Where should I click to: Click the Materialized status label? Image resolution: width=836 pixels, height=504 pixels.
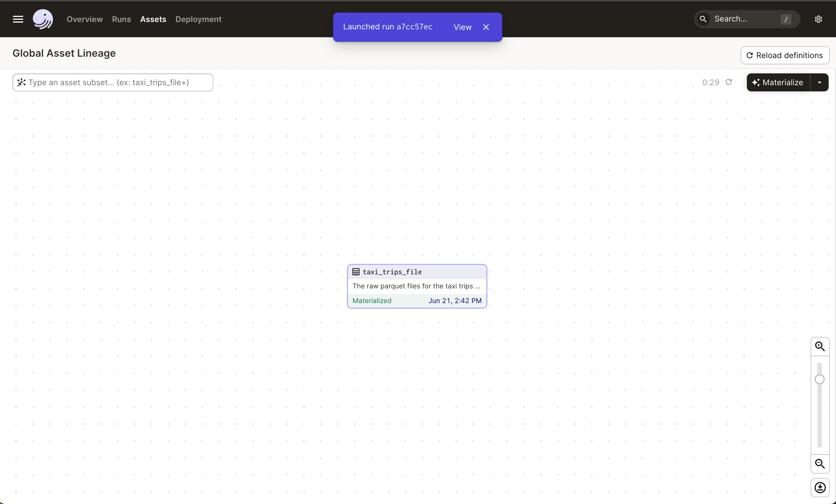[x=372, y=301]
